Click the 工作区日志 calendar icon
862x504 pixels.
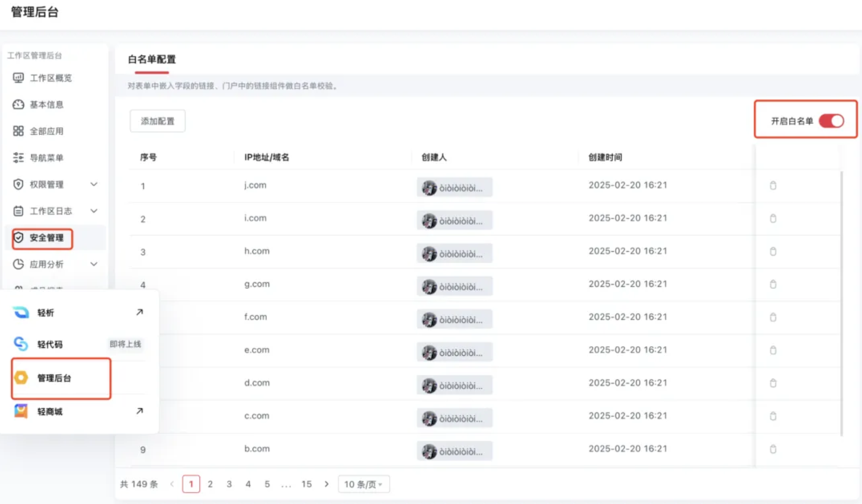click(x=18, y=211)
